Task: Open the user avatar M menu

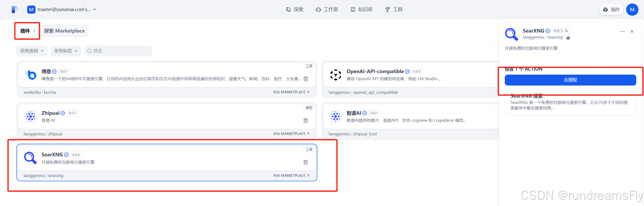Action: coord(632,10)
